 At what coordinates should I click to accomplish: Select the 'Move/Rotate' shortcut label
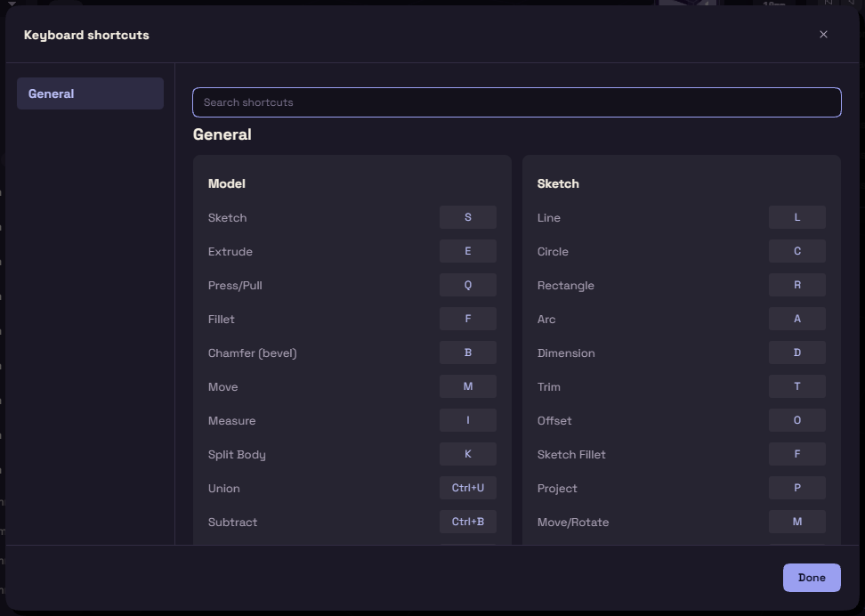573,523
